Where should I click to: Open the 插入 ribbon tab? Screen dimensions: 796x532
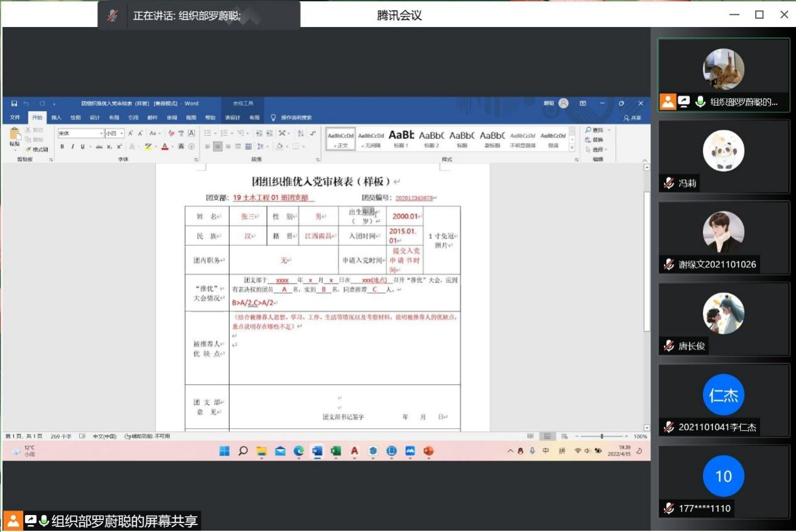57,118
